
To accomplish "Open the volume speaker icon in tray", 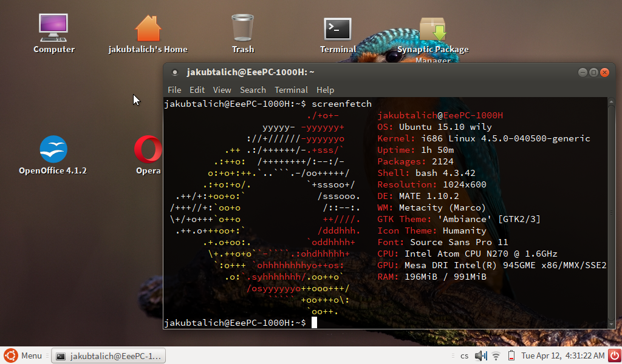I will point(481,356).
